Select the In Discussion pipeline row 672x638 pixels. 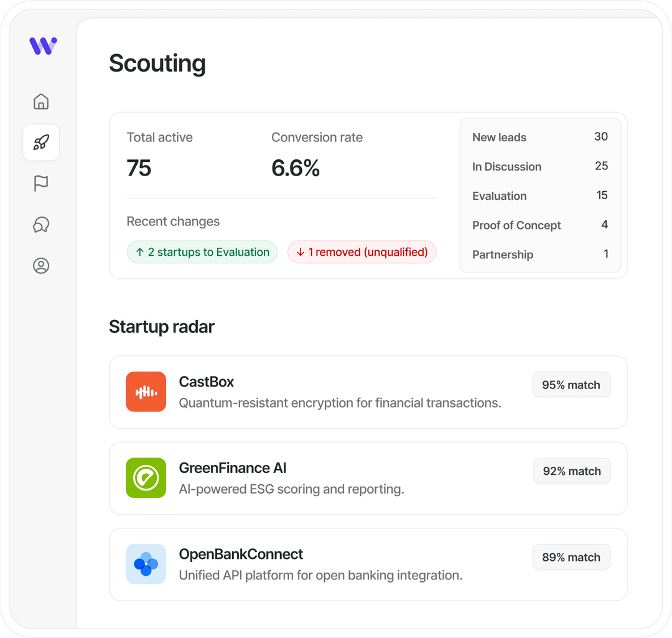[539, 167]
